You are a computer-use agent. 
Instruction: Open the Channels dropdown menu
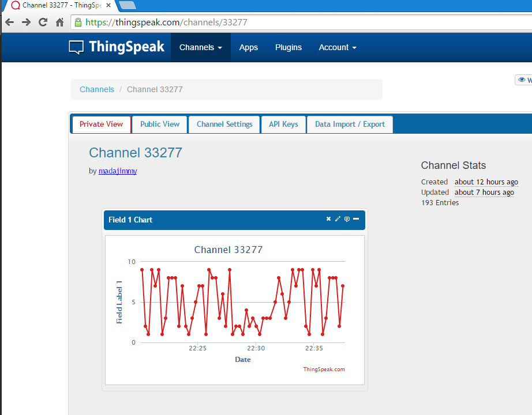200,47
